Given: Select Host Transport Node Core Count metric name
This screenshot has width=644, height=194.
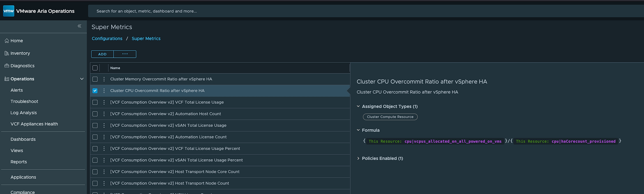Looking at the screenshot, I should 175,172.
